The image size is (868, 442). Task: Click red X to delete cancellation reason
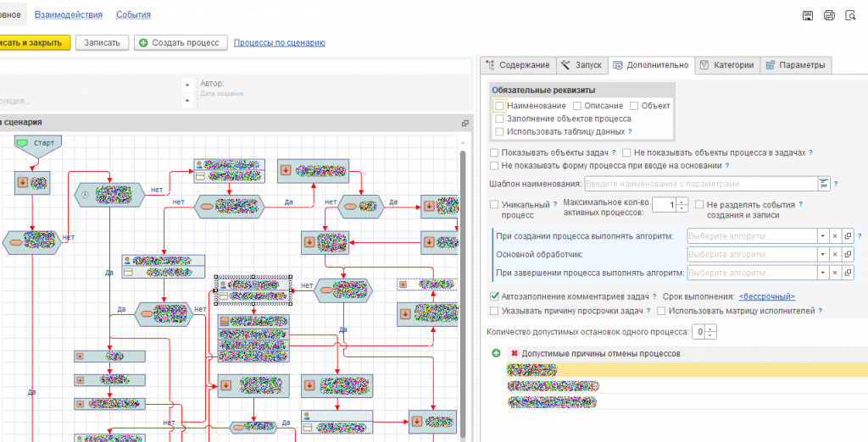tap(514, 353)
